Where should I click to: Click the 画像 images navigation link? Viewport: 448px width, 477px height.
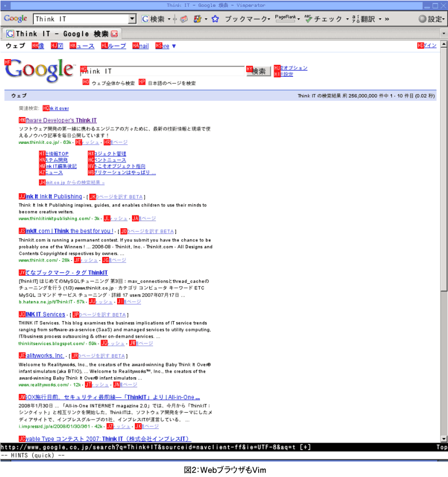(38, 46)
